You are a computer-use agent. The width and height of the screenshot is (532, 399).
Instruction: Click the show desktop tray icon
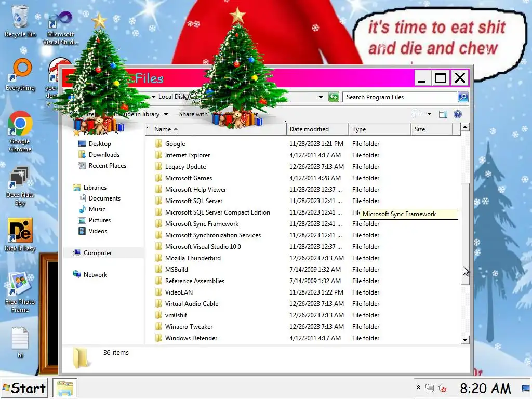526,388
